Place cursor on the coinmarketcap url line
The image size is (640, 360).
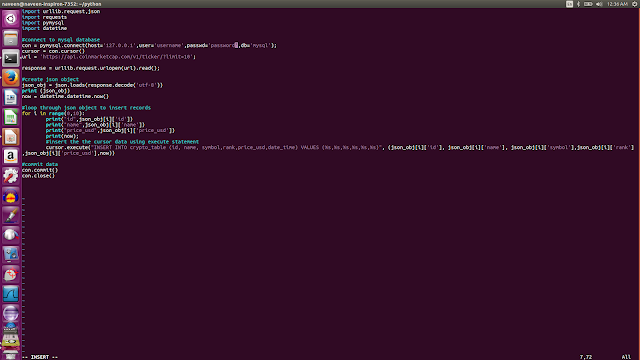pyautogui.click(x=109, y=57)
